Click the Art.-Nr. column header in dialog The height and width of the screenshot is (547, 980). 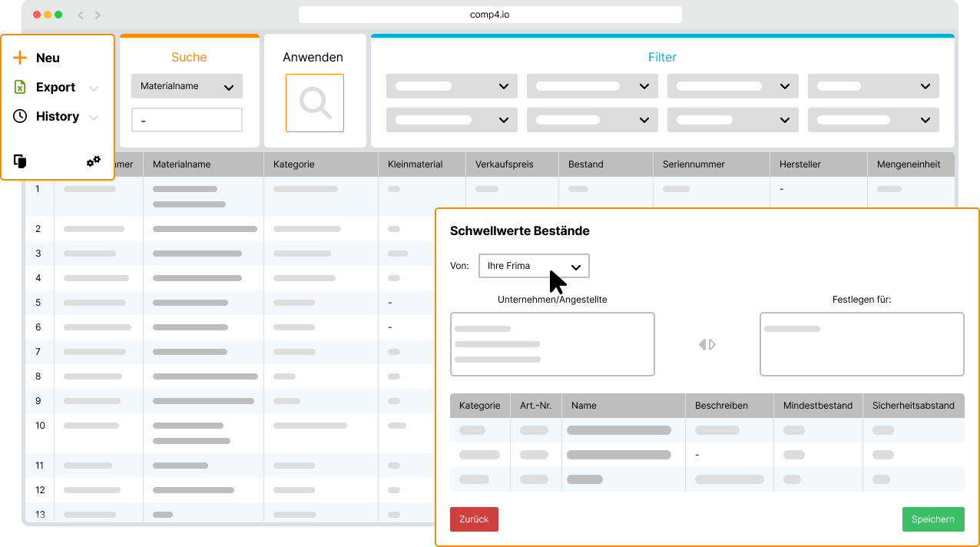coord(536,406)
